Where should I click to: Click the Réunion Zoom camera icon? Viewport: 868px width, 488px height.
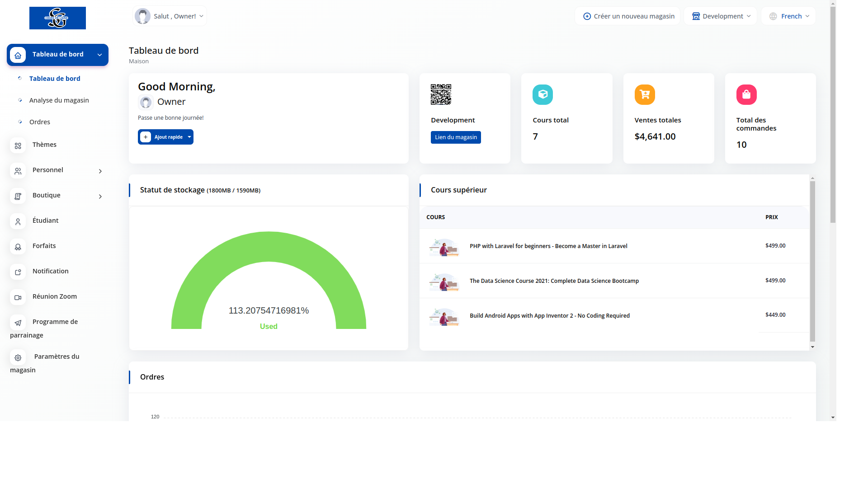pos(18,297)
